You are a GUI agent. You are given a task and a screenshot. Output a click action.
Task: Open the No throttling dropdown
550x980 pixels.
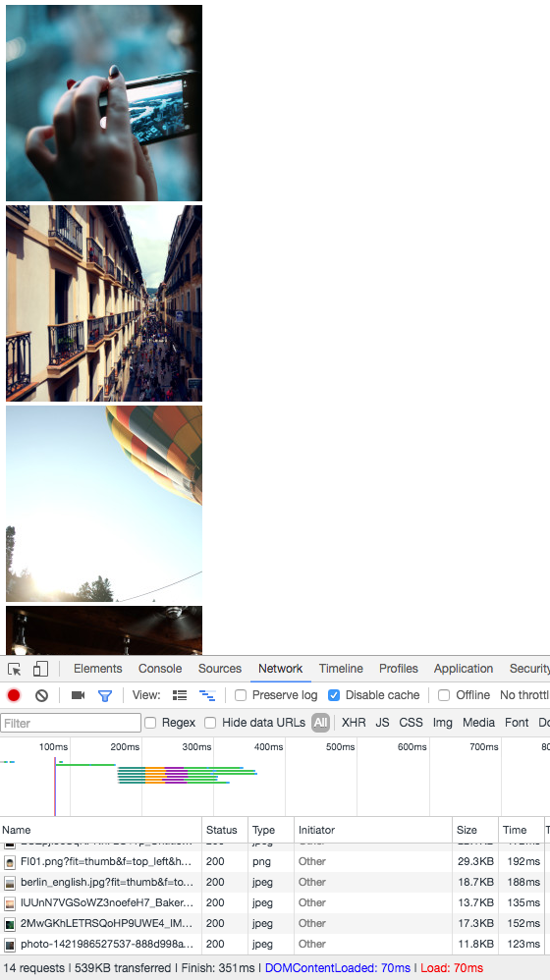pos(524,695)
